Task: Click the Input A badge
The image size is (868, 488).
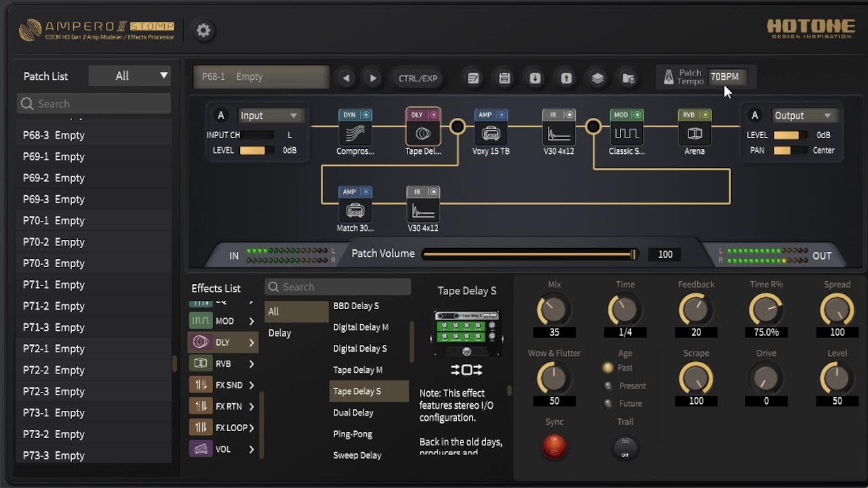Action: click(220, 115)
